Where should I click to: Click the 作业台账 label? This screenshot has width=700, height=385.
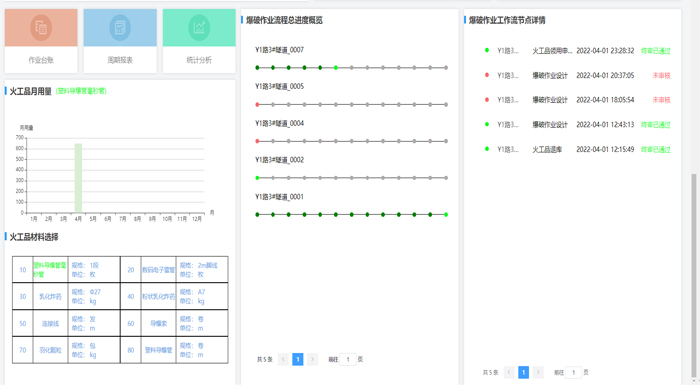[41, 60]
